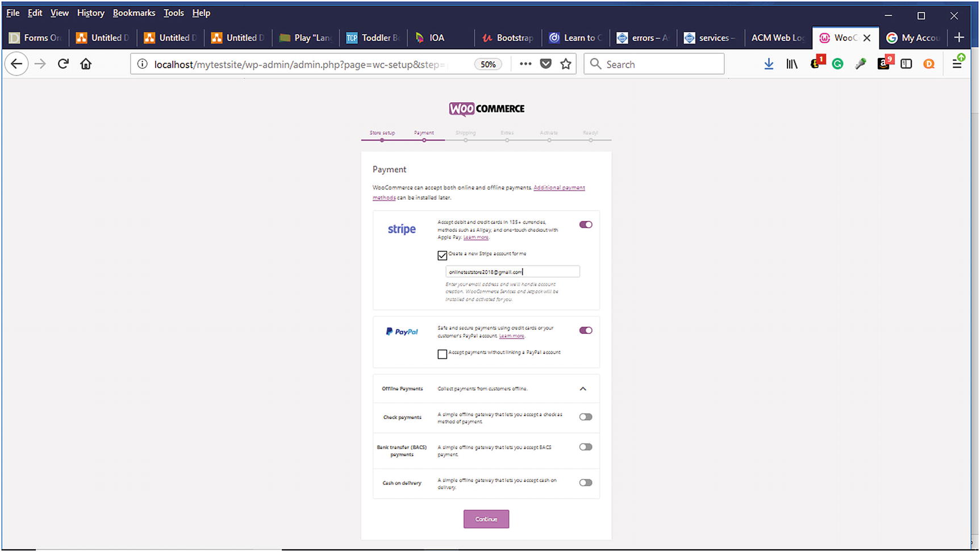Open the Downloads panel
Image resolution: width=980 pixels, height=552 pixels.
769,64
